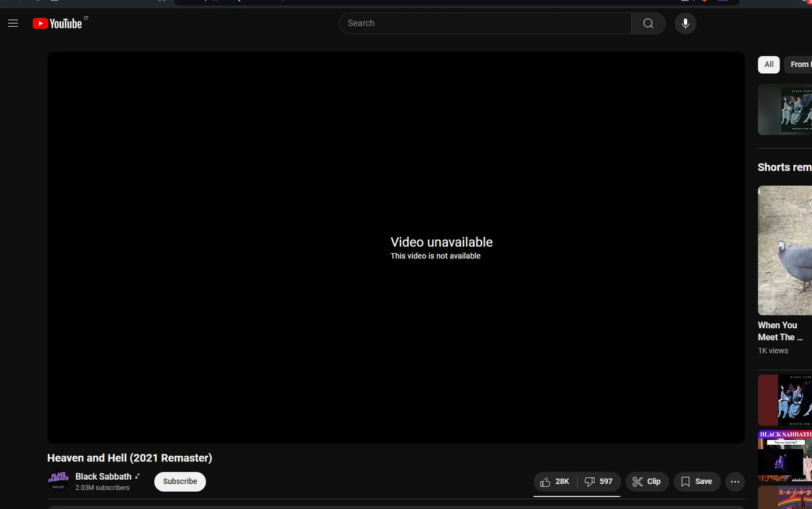Like the video with thumbs up

[x=555, y=482]
